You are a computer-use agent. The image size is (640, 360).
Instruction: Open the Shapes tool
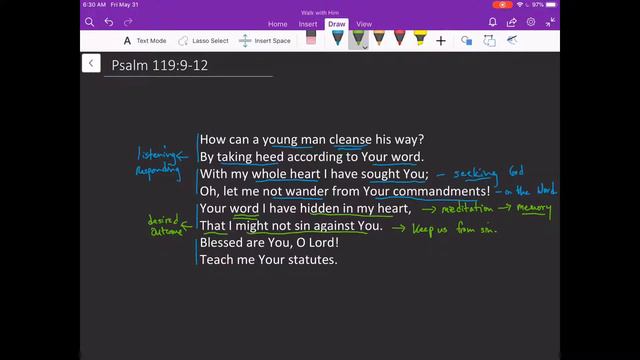[467, 40]
